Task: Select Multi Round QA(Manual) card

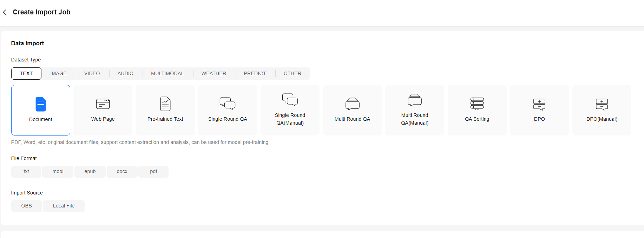Action: pos(415,110)
